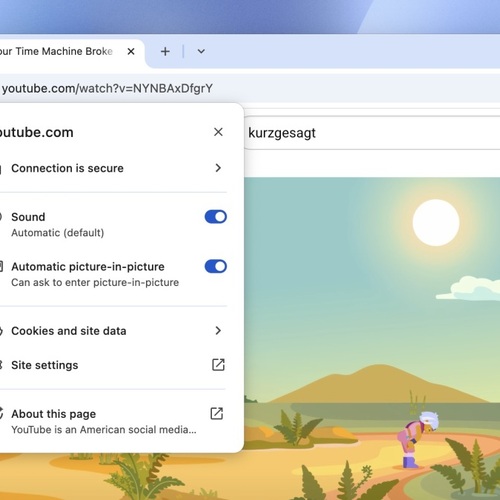The image size is (500, 500).
Task: Select About this page entry
Action: pyautogui.click(x=113, y=421)
